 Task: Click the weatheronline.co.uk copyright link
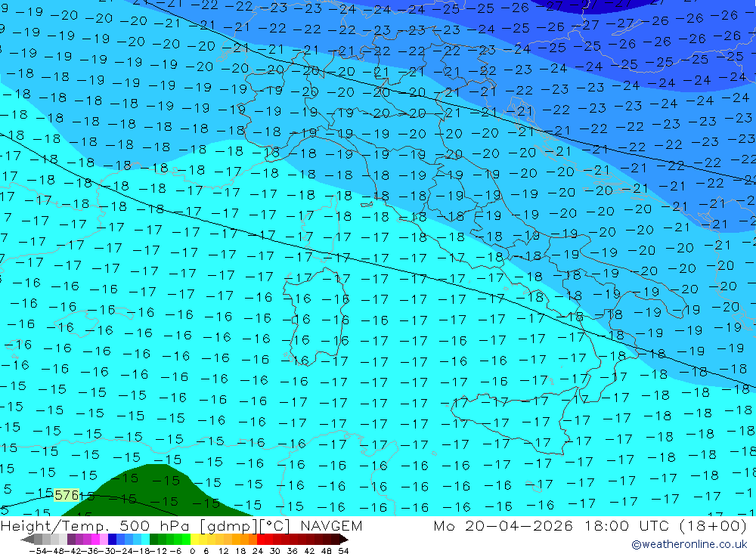tap(689, 544)
